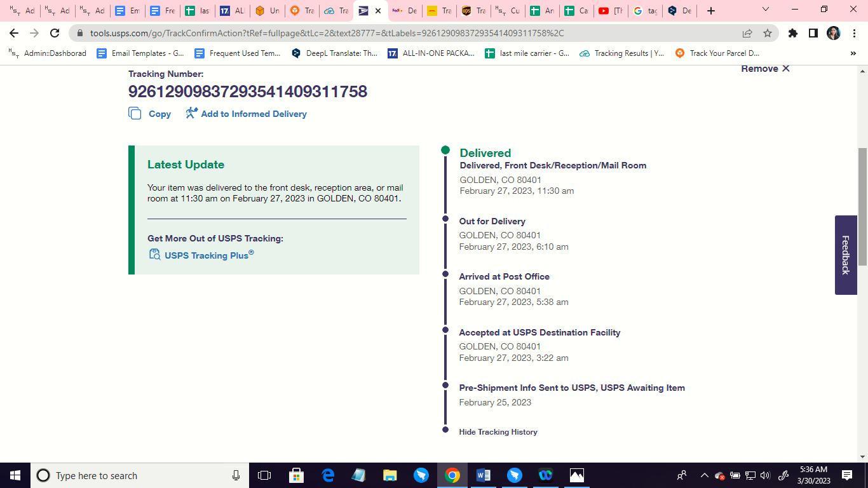The width and height of the screenshot is (868, 488).
Task: Remove this tracking number
Action: [765, 69]
